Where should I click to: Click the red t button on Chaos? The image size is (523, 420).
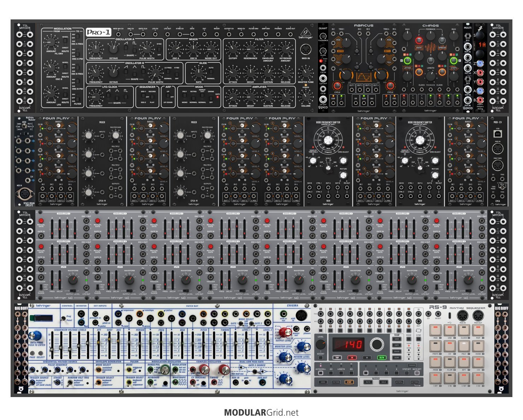419,40
